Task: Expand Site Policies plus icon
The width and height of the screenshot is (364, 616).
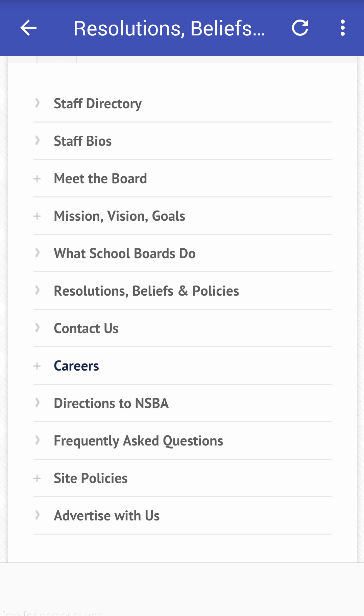Action: (x=37, y=478)
